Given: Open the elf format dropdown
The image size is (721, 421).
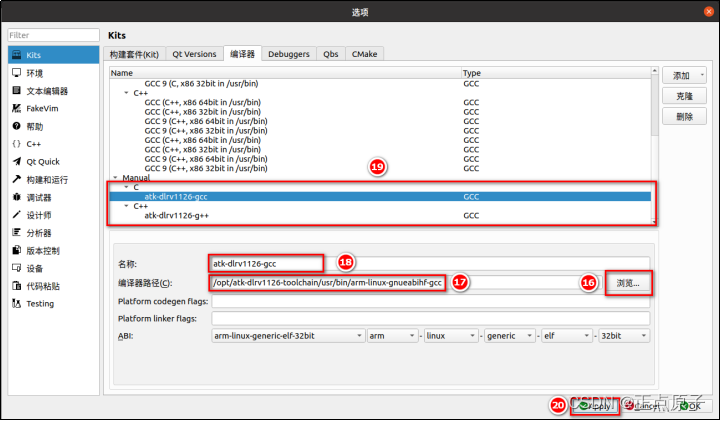Looking at the screenshot, I should 567,336.
